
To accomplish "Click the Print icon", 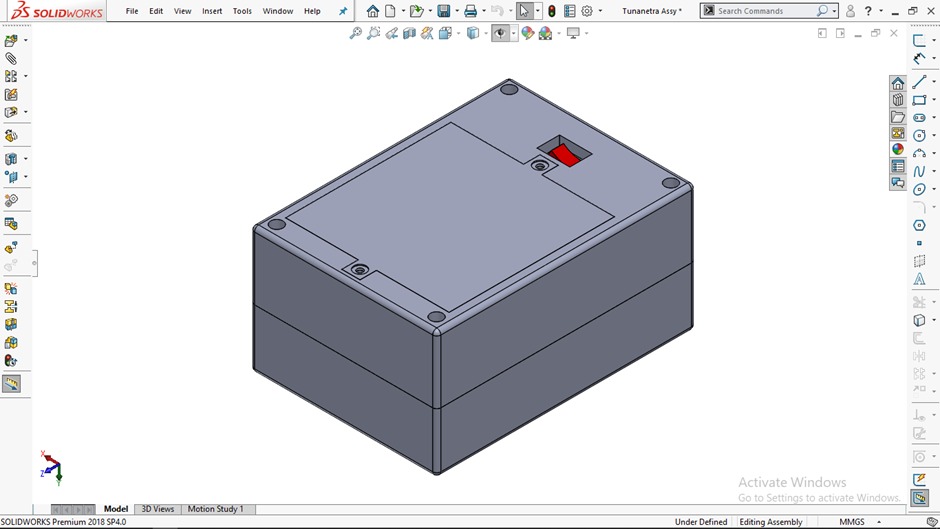I will click(x=471, y=11).
